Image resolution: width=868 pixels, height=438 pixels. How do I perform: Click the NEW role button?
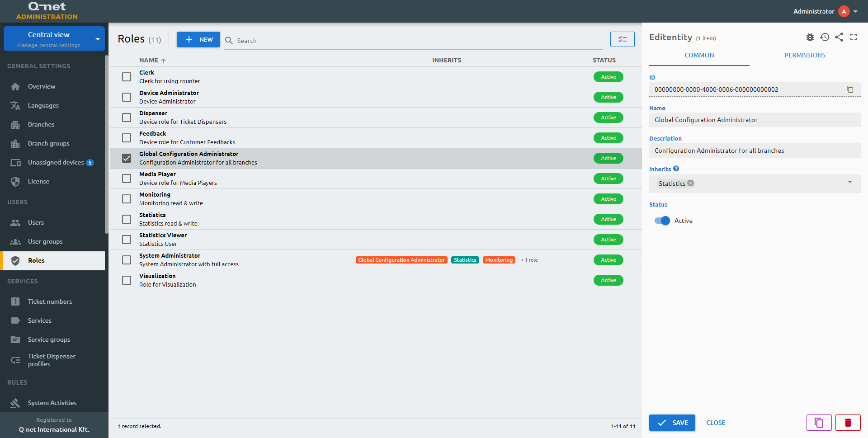coord(198,39)
